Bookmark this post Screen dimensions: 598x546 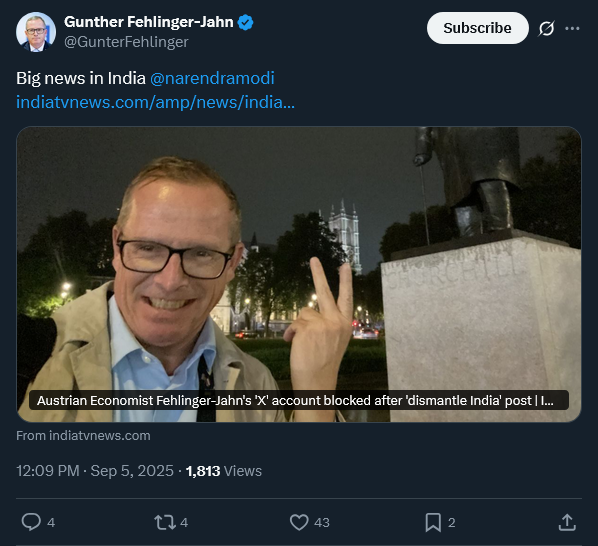click(433, 522)
